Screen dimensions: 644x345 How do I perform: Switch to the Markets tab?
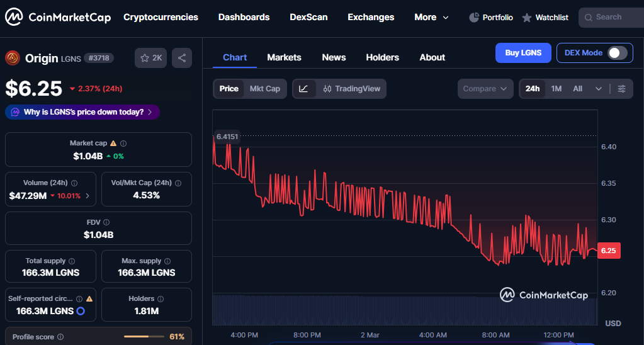point(284,57)
